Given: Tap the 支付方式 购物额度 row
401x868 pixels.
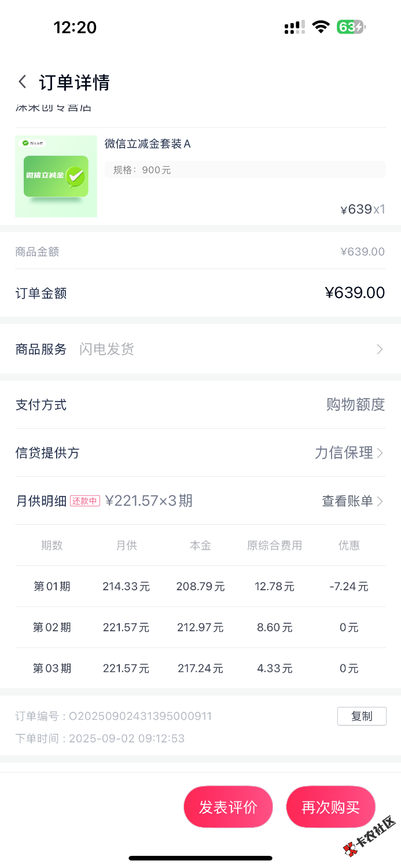Looking at the screenshot, I should tap(200, 404).
